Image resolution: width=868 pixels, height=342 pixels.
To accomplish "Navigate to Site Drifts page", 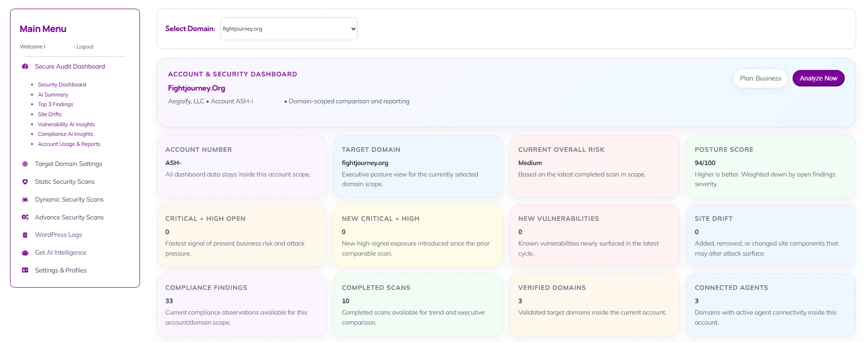I will [49, 114].
